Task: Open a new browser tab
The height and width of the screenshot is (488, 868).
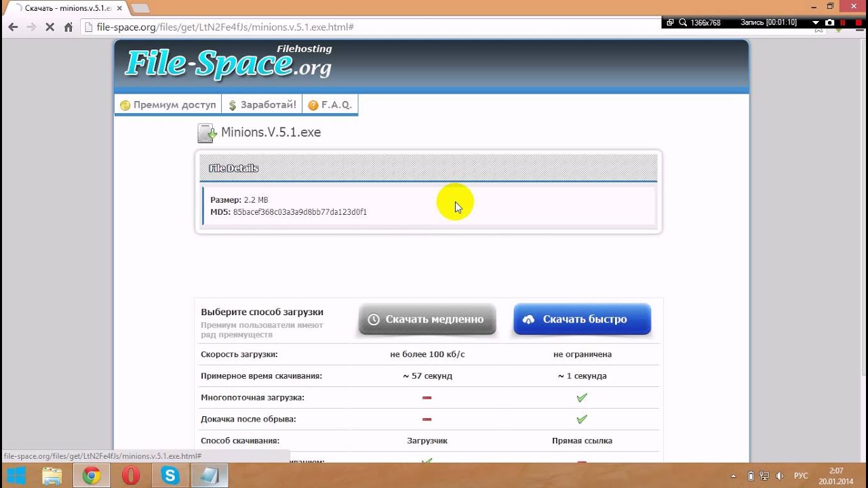Action: click(x=139, y=8)
